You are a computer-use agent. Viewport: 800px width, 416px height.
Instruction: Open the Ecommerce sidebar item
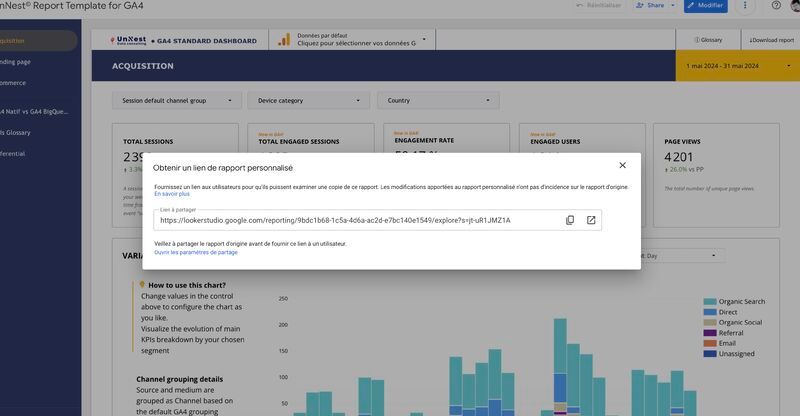pos(13,83)
